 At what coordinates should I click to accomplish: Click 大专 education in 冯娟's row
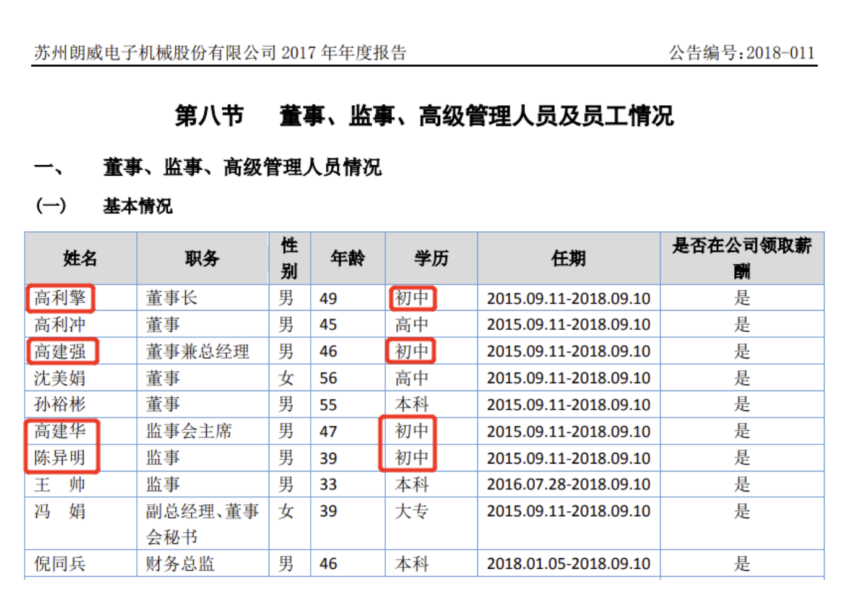point(412,511)
